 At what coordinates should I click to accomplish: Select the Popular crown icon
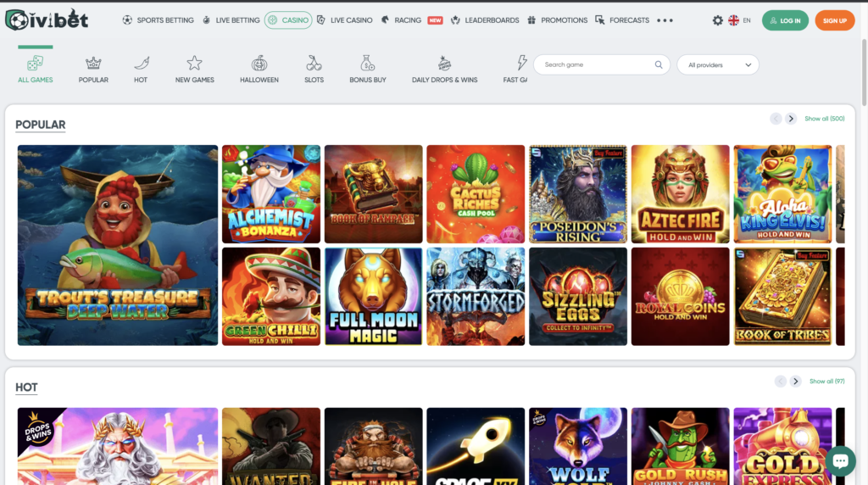tap(93, 63)
